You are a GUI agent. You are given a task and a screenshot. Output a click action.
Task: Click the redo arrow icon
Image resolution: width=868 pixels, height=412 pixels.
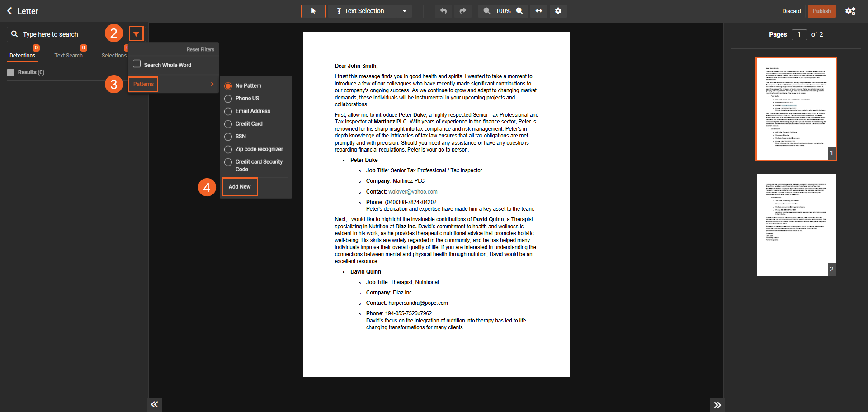click(462, 11)
